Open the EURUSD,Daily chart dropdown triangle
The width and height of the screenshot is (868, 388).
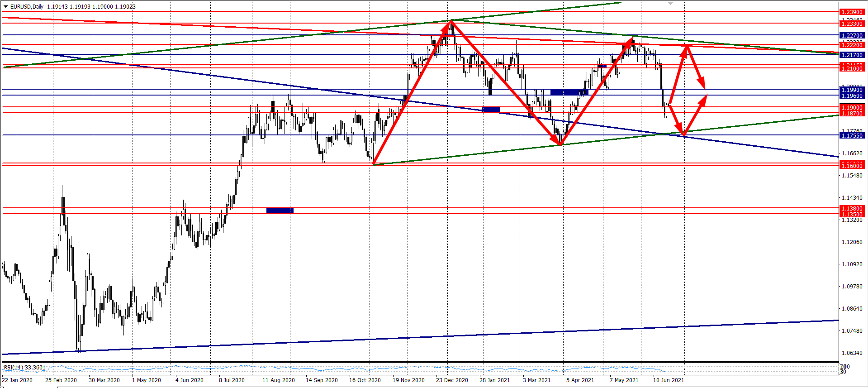point(5,6)
